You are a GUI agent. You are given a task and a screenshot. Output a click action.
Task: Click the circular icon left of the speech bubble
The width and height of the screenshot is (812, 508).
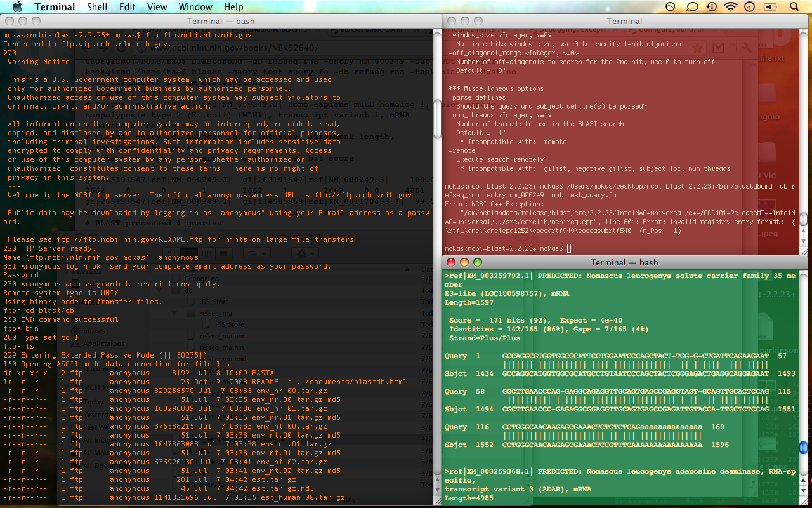coord(671,7)
